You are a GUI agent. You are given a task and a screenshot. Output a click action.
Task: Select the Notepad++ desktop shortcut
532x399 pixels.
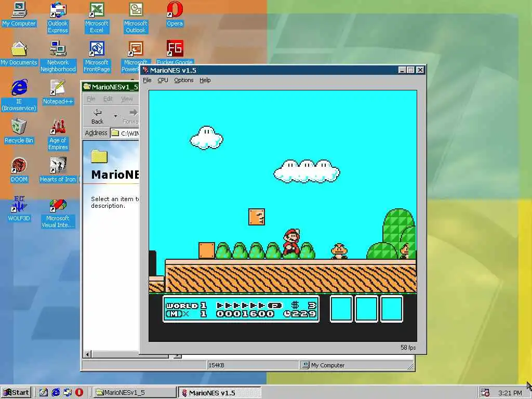coord(58,92)
